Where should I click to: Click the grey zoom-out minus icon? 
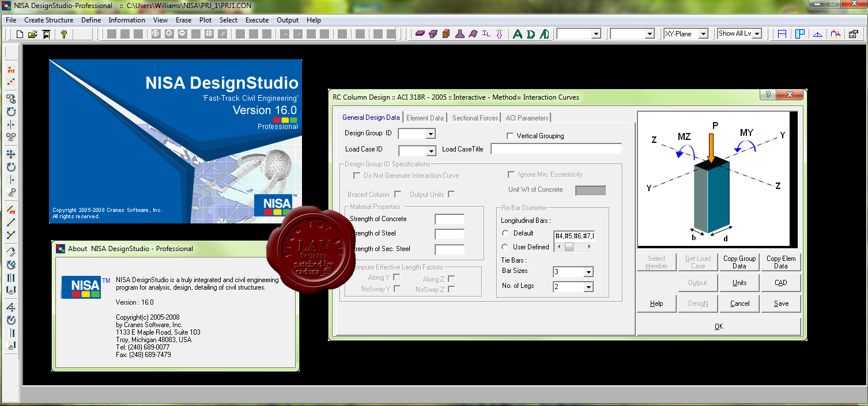point(182,34)
